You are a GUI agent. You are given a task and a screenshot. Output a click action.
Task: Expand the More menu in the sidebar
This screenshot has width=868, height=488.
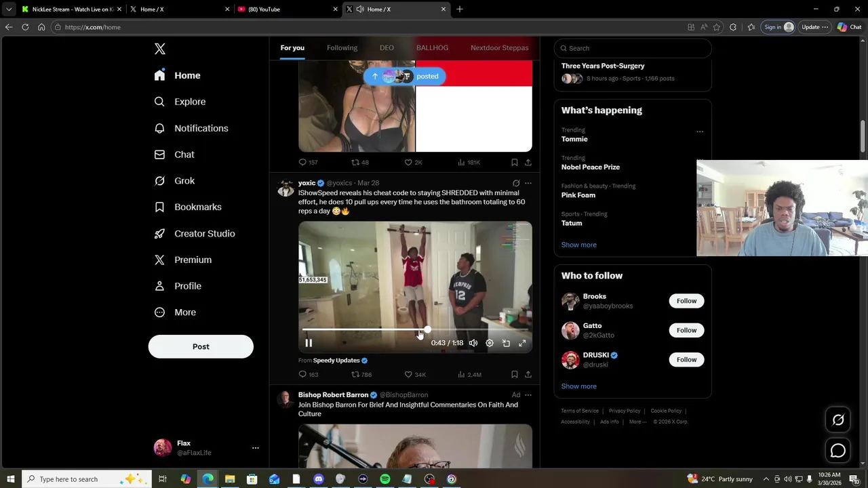[175, 312]
